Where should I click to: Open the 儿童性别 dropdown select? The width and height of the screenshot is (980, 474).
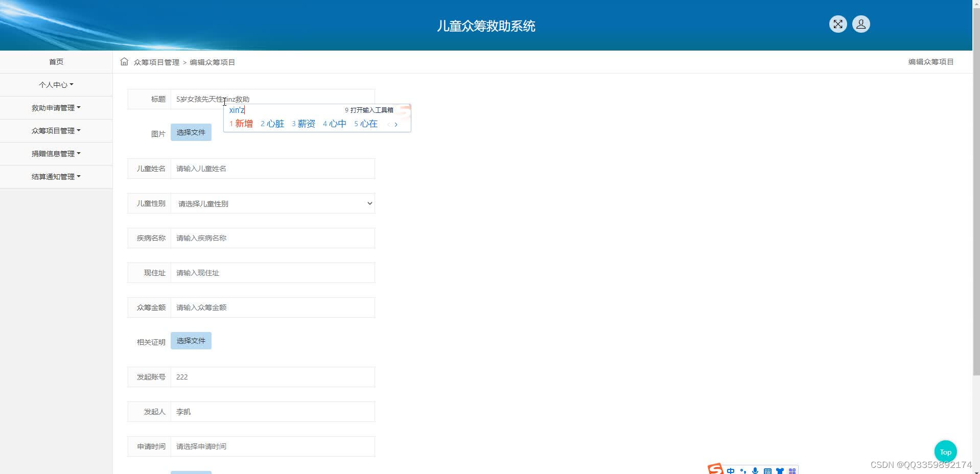coord(273,203)
